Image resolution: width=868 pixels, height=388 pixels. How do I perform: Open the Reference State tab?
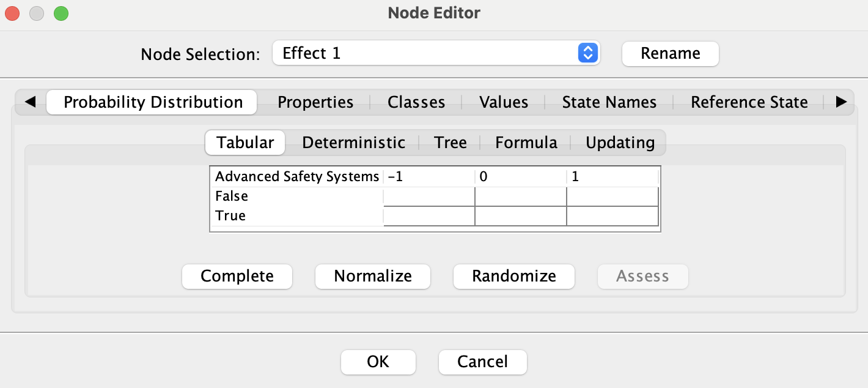[x=749, y=102]
